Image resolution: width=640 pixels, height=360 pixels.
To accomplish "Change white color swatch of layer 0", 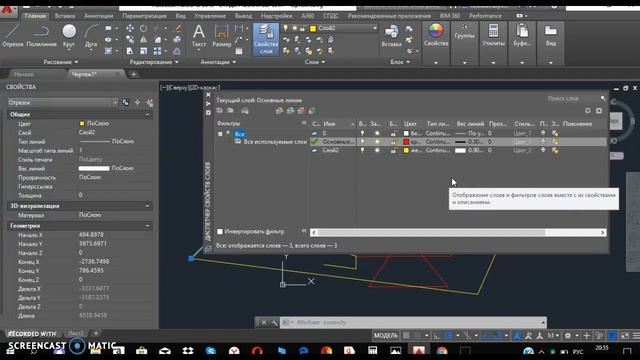I will click(x=406, y=133).
